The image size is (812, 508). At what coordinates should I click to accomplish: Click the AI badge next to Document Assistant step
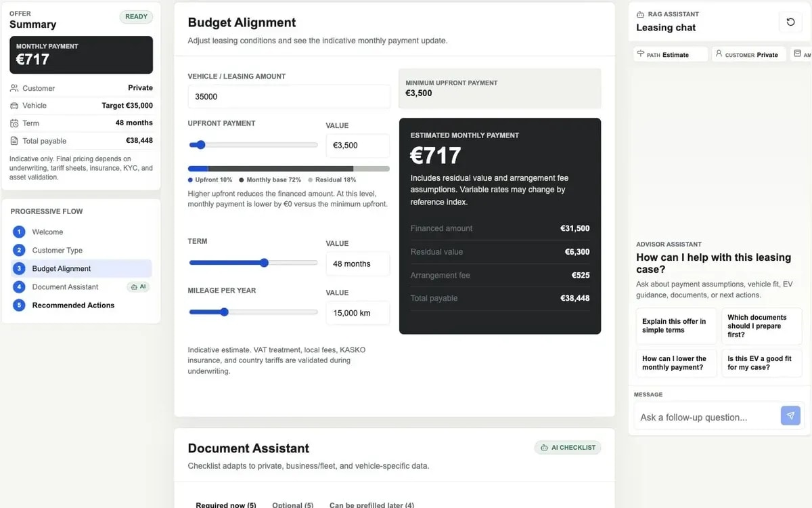pyautogui.click(x=138, y=287)
